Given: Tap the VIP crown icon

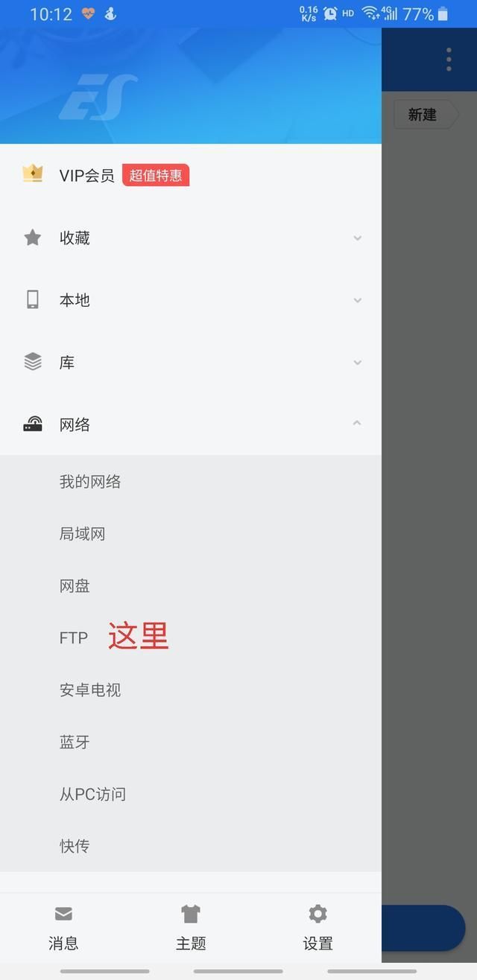Looking at the screenshot, I should click(x=33, y=174).
